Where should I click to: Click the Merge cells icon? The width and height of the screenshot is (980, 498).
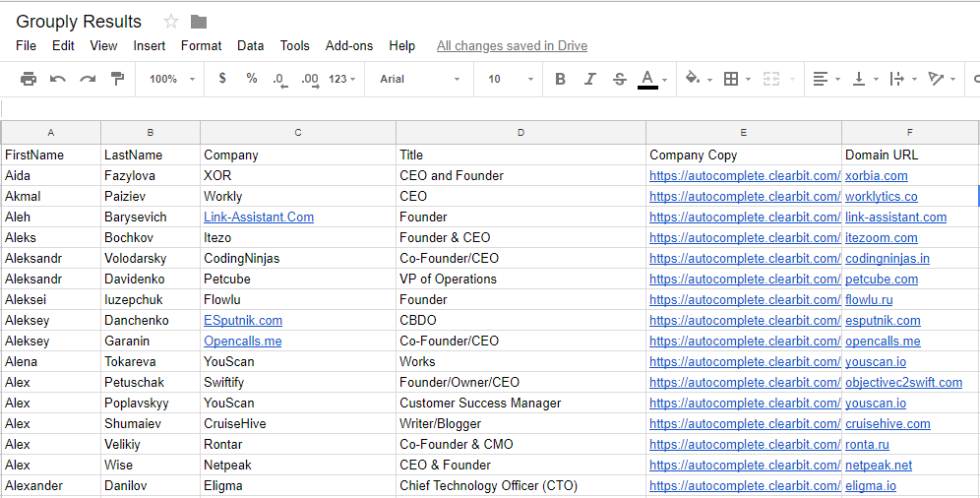[771, 79]
